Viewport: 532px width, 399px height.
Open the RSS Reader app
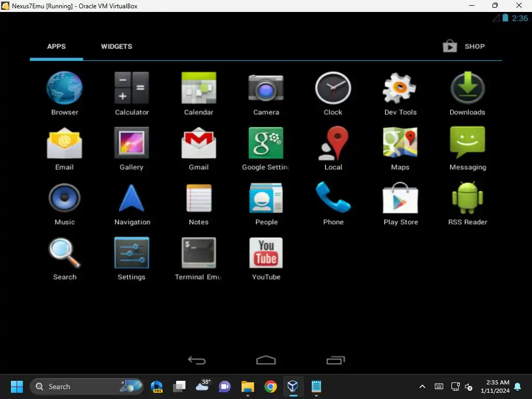click(x=467, y=203)
